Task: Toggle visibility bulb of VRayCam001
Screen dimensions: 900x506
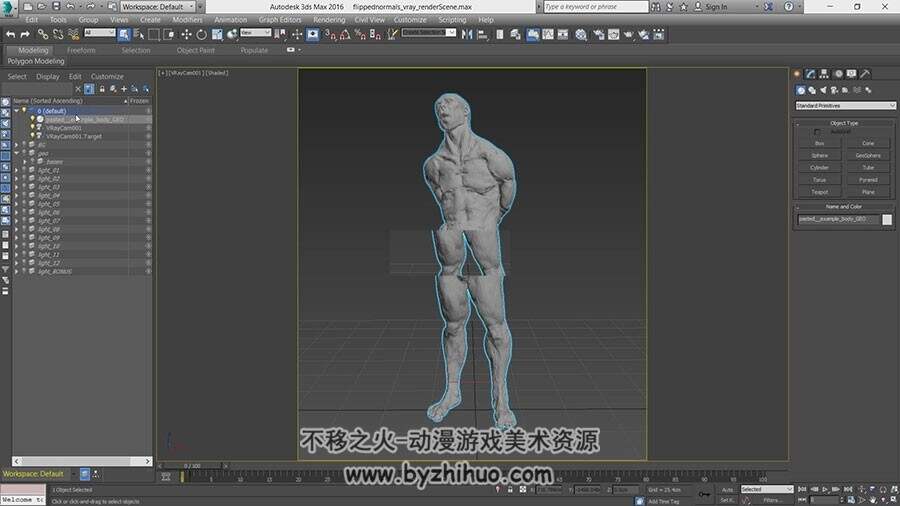Action: click(33, 127)
